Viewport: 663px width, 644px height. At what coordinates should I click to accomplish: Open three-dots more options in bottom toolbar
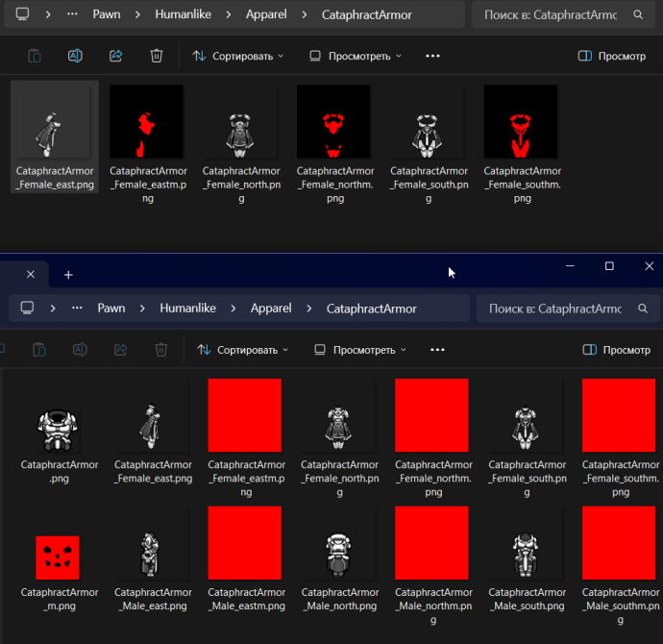437,350
